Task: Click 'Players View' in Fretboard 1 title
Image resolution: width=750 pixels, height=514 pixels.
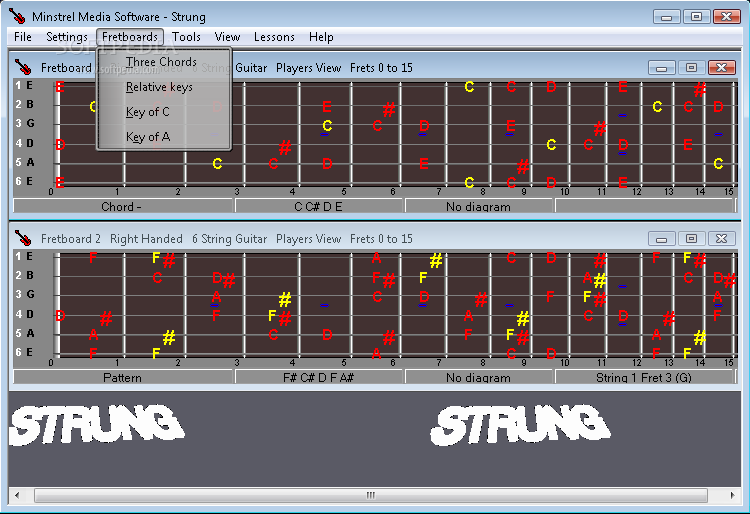Action: coord(309,68)
